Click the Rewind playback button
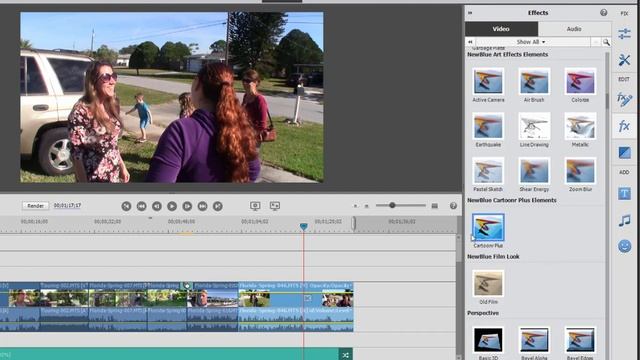Screen dimensions: 640x360 (141, 206)
